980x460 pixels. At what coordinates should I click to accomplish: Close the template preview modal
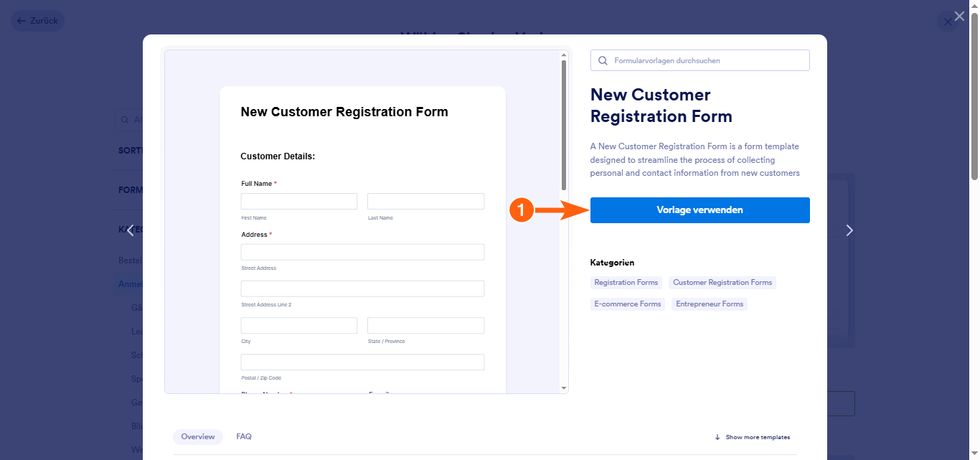click(x=959, y=17)
